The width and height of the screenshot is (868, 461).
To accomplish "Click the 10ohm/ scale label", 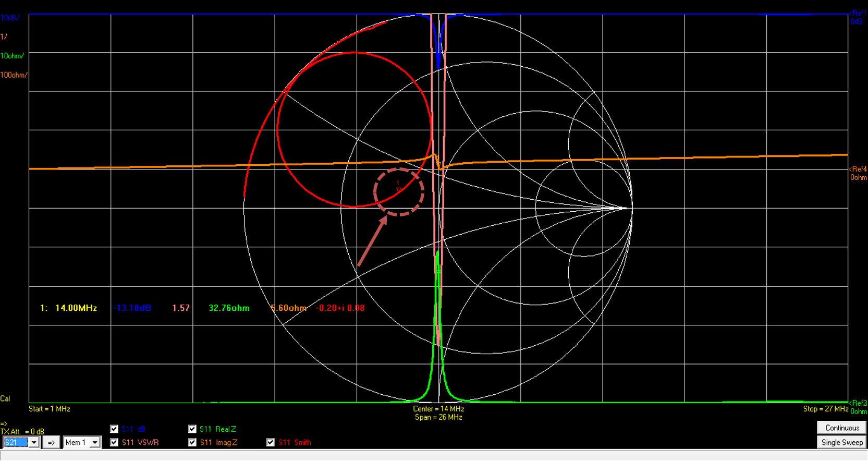I will (x=12, y=56).
